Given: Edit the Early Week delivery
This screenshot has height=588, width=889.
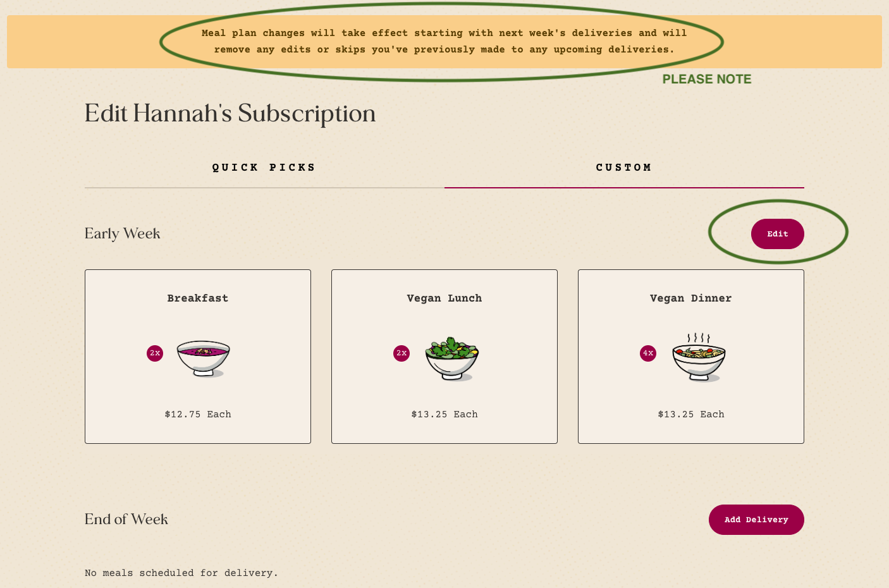Looking at the screenshot, I should tap(778, 234).
